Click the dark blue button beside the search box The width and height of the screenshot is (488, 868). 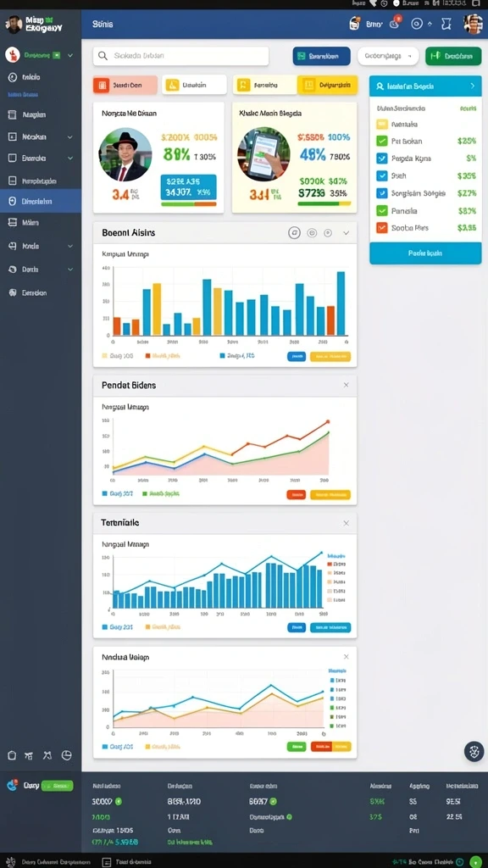coord(321,56)
